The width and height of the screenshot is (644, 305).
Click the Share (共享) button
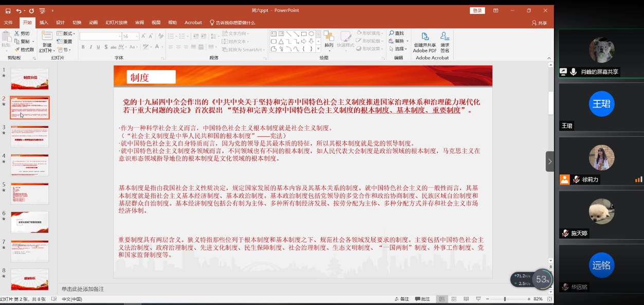tap(540, 23)
